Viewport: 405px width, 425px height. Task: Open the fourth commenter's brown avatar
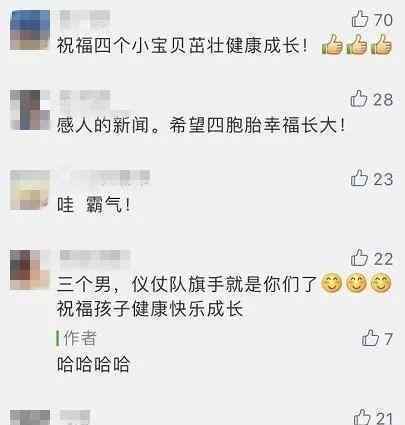point(30,269)
